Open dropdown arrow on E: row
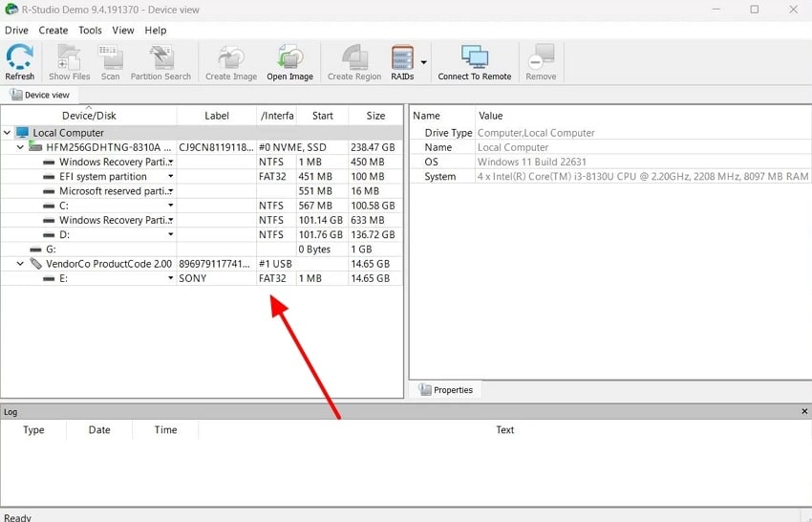Screen dimensions: 812x522 [170, 278]
